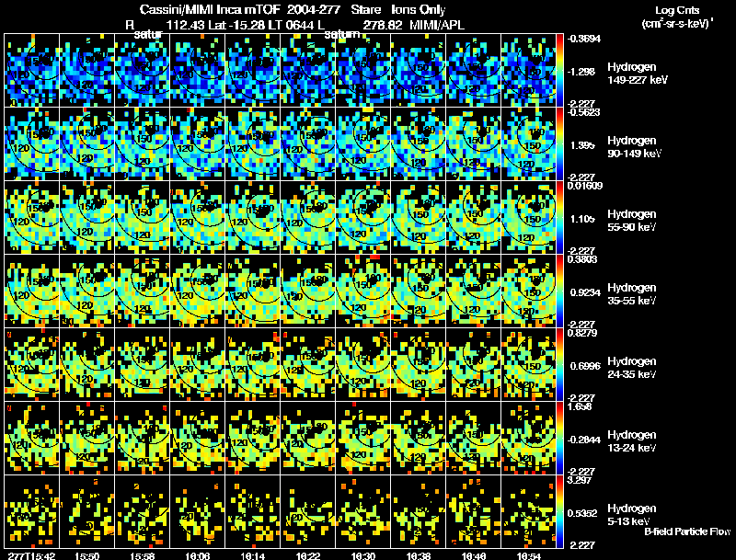This screenshot has height=560, width=736.
Task: Click the '1.105' color scale value
Action: [x=582, y=219]
